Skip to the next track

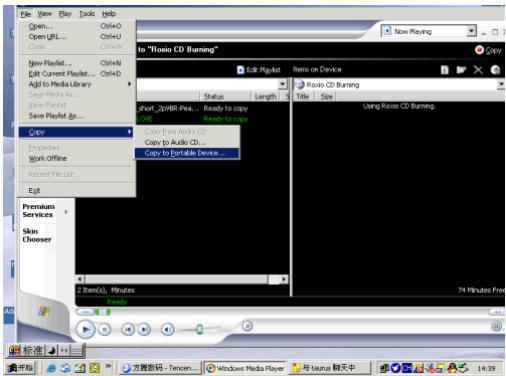144,330
